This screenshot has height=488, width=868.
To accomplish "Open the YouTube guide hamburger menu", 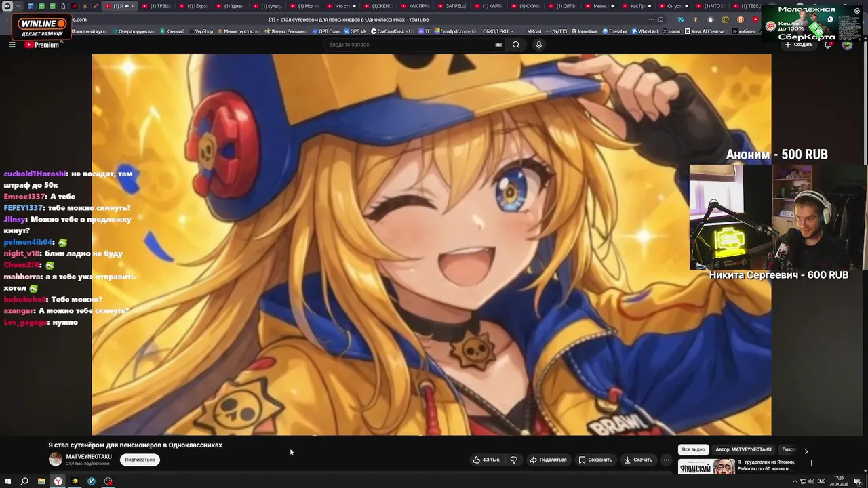I will pos(12,45).
